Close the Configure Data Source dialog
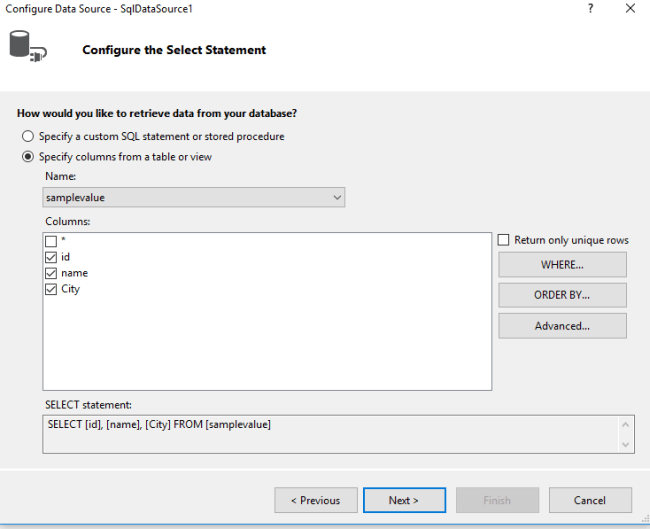Screen dimensions: 650x529 [630, 8]
